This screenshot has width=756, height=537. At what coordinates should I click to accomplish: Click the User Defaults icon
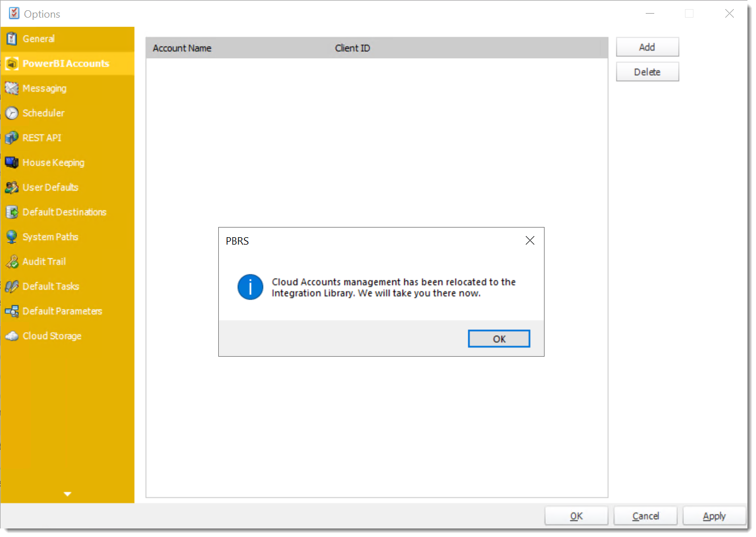pos(13,187)
